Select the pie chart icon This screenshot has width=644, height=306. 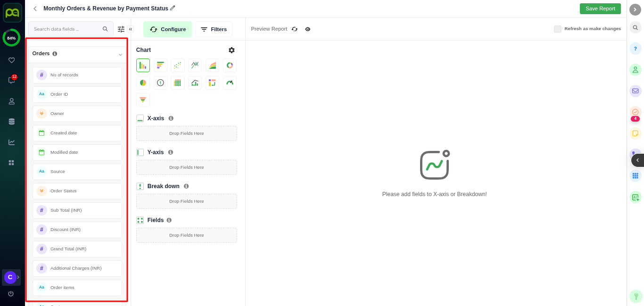143,83
